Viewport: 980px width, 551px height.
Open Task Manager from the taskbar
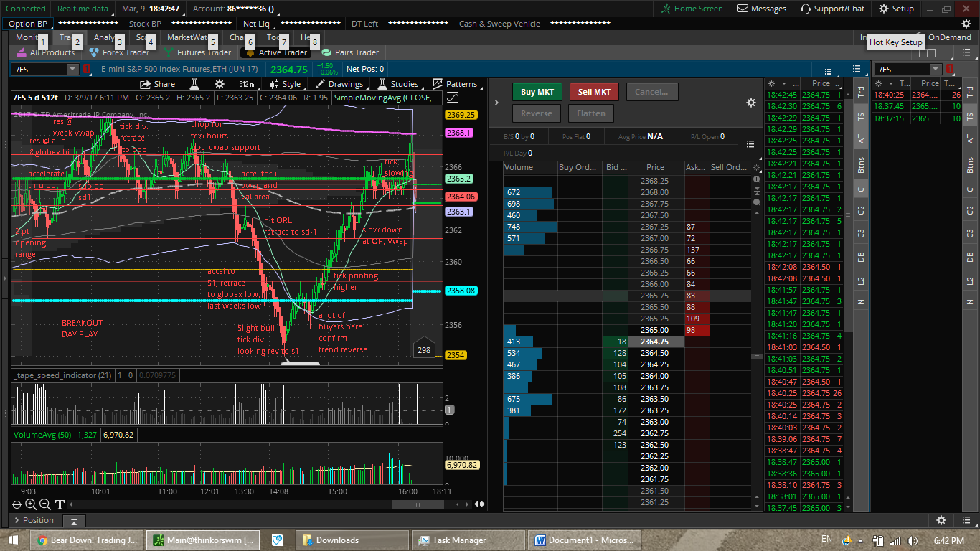coord(468,540)
